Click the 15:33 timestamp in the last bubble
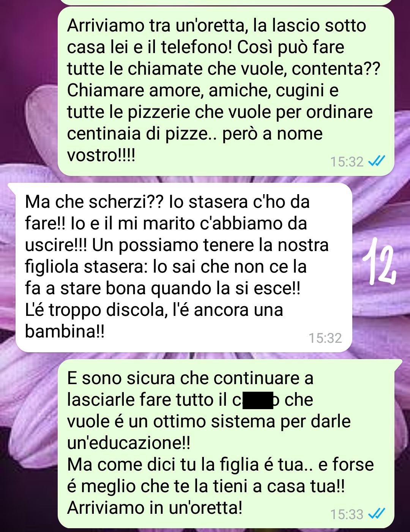The height and width of the screenshot is (532, 410). pyautogui.click(x=347, y=514)
